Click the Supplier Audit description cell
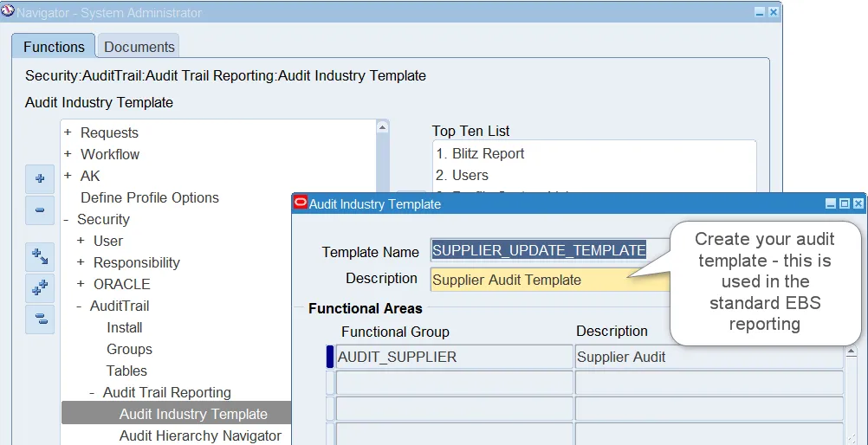 pos(709,357)
